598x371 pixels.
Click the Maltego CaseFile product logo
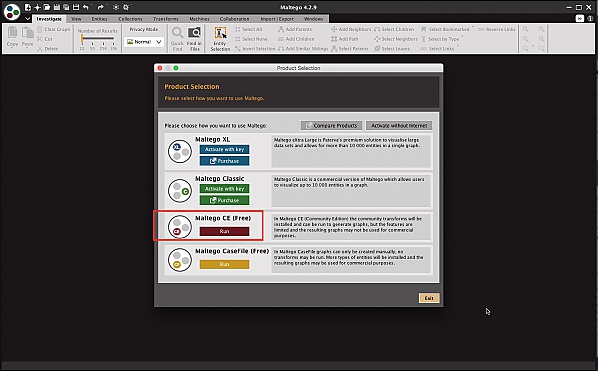(x=180, y=260)
